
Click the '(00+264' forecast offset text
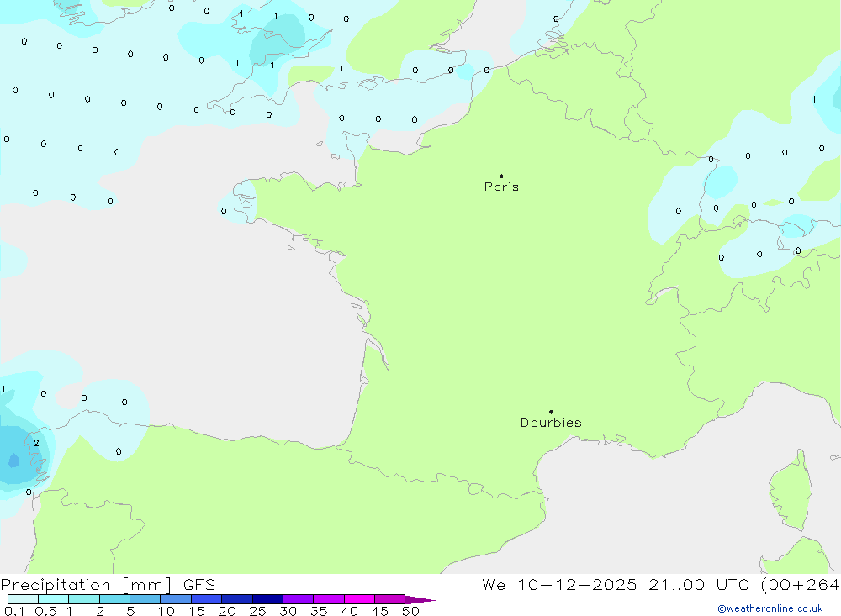[801, 585]
